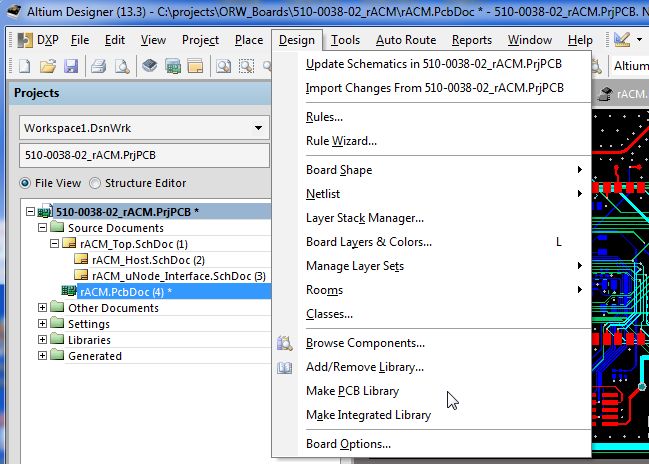This screenshot has width=649, height=464.
Task: Collapse the rACM_Top.SchDoc node
Action: click(54, 244)
